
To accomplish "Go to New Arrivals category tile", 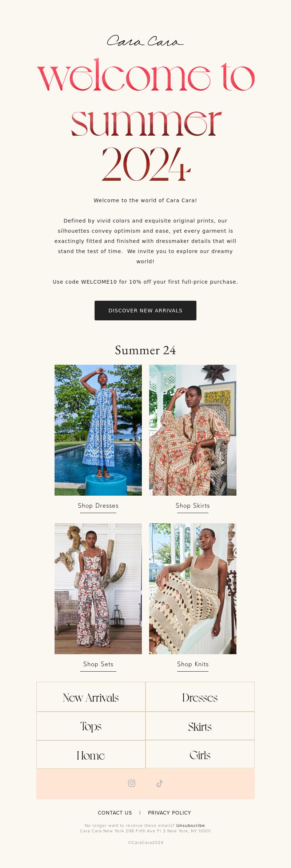I will pyautogui.click(x=91, y=697).
